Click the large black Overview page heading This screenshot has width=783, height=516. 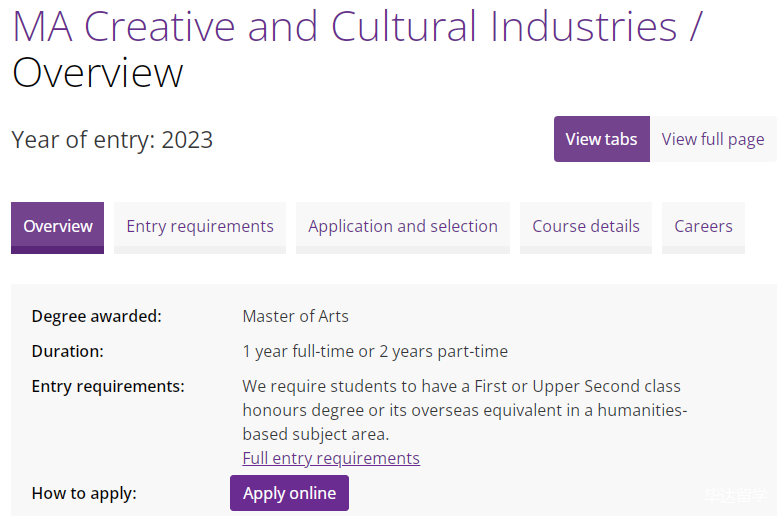click(98, 74)
